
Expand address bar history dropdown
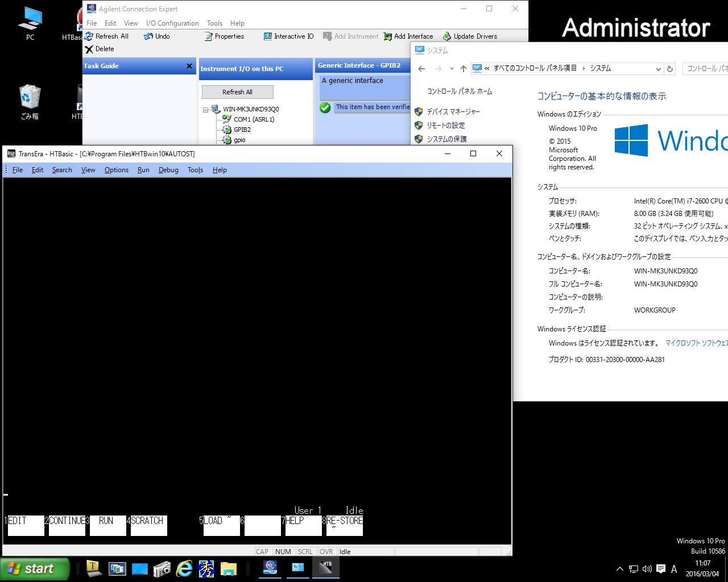click(658, 69)
